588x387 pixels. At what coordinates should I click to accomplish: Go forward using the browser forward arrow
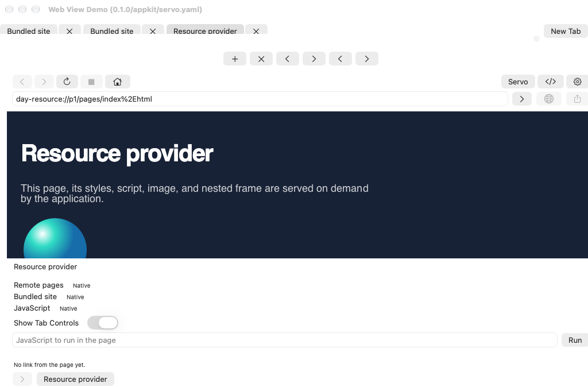[x=44, y=82]
